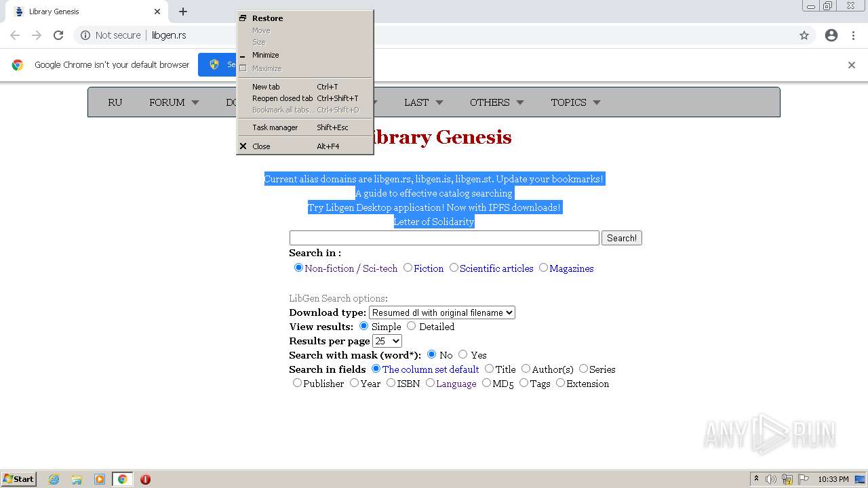868x488 pixels.
Task: Click Chrome icon in taskbar
Action: click(x=122, y=479)
